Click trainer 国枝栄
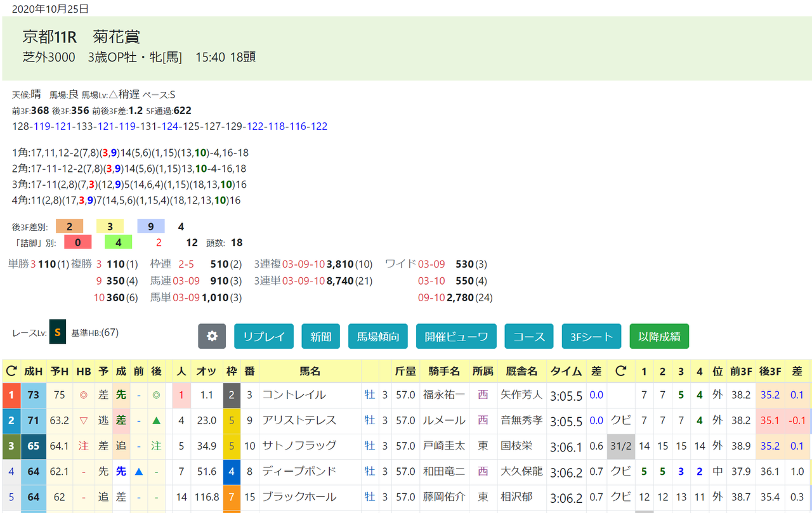The height and width of the screenshot is (513, 812). (x=516, y=446)
